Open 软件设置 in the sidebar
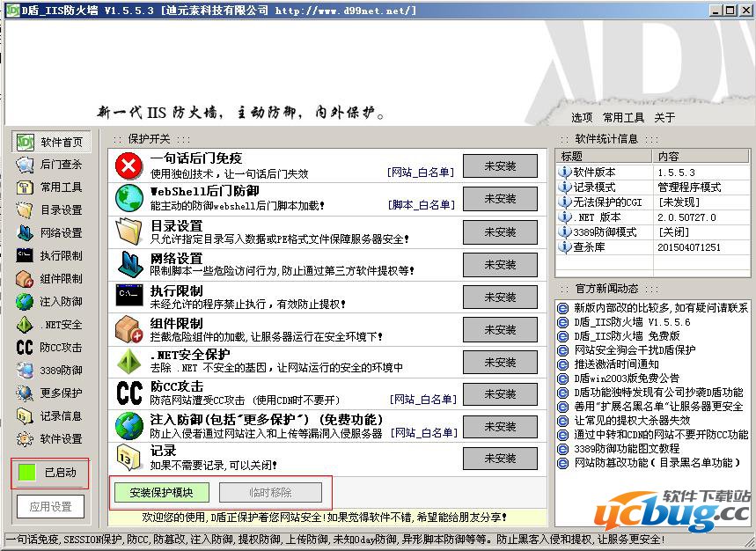This screenshot has height=551, width=756. pos(51,439)
